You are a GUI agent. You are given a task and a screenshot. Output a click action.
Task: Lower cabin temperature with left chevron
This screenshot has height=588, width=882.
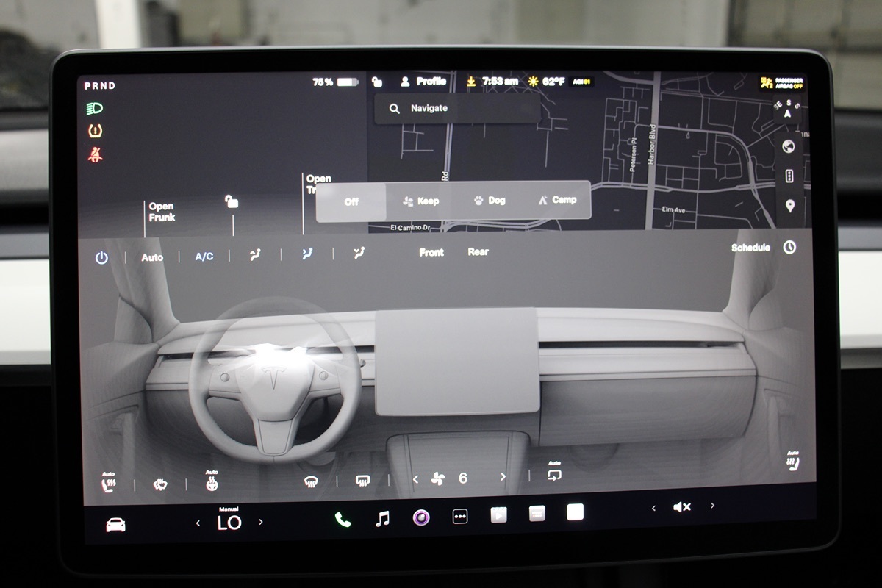198,523
